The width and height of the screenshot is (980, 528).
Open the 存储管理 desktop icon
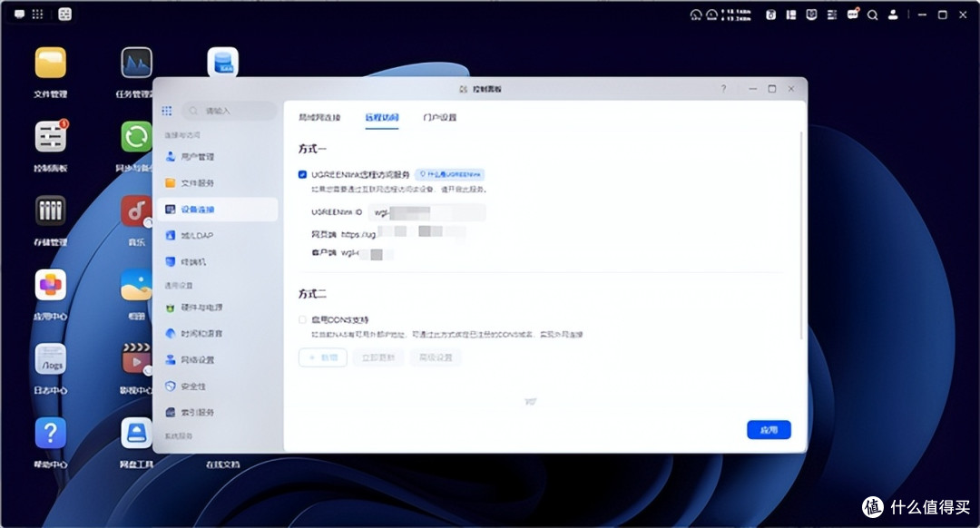[x=51, y=211]
